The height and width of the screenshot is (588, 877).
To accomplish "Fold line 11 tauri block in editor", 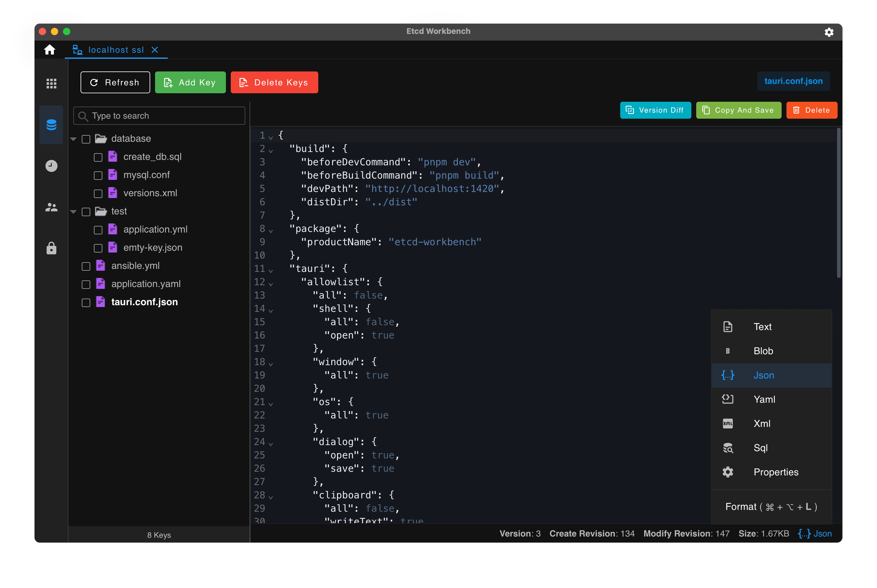I will tap(271, 270).
